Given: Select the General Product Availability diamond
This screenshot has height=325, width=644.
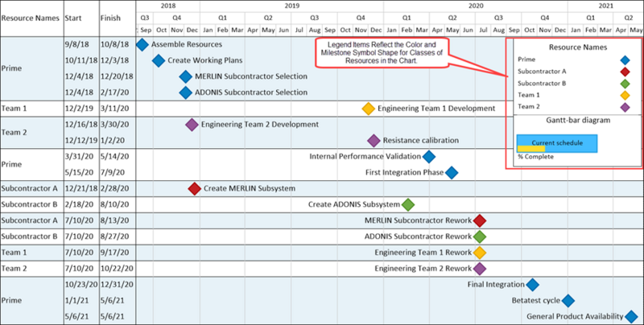Looking at the screenshot, I should point(631,316).
